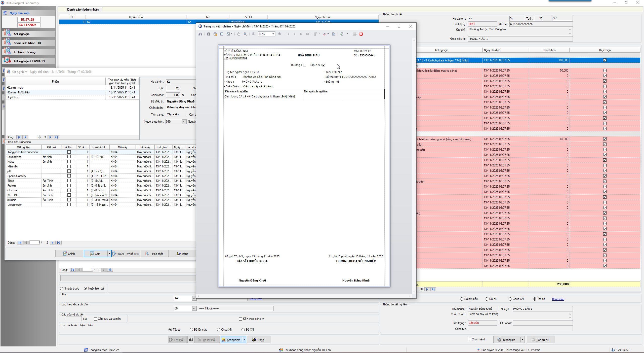
Task: Click the red close preview icon
Action: click(361, 34)
